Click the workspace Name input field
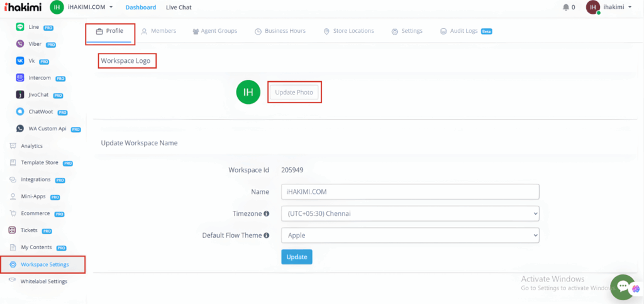Image resolution: width=644 pixels, height=304 pixels. point(410,192)
